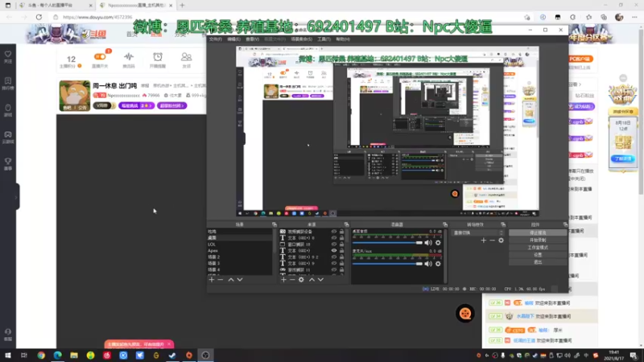The height and width of the screenshot is (362, 644).
Task: Remove the selected scene with the minus icon
Action: [x=221, y=279]
